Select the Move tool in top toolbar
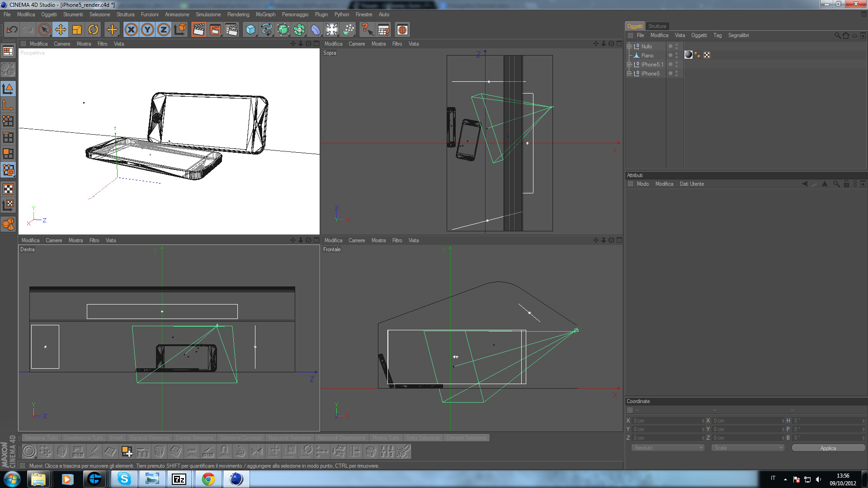 click(61, 30)
